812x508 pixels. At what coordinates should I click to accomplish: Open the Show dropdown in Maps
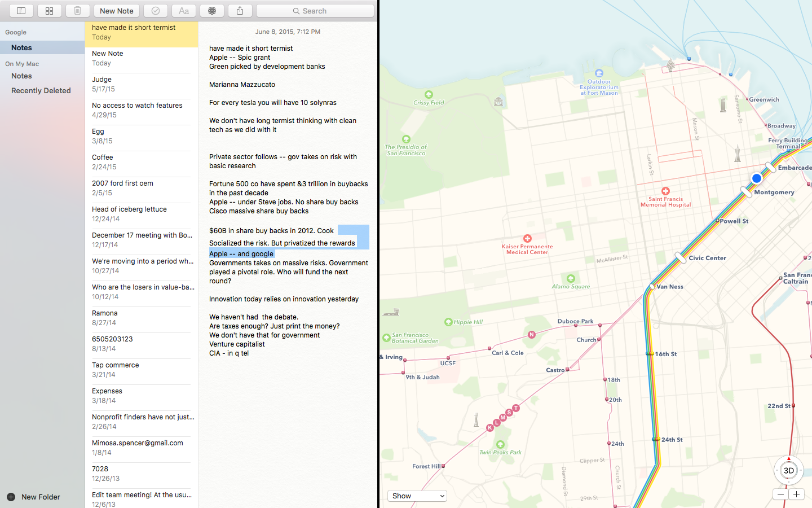pos(417,496)
